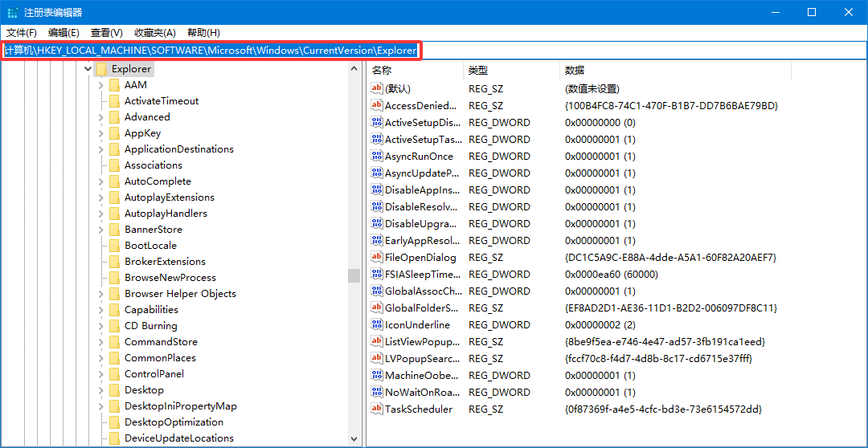Screen dimensions: 868x448
Task: Select the BrowseNewProcess key
Action: pos(170,278)
